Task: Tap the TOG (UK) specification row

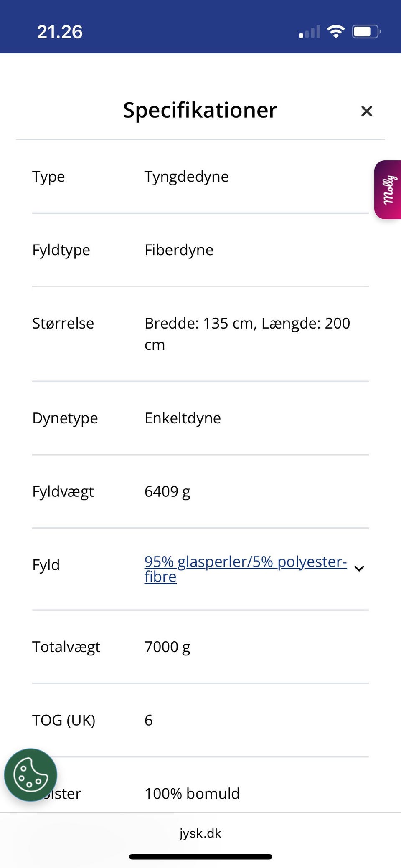Action: coord(125,720)
